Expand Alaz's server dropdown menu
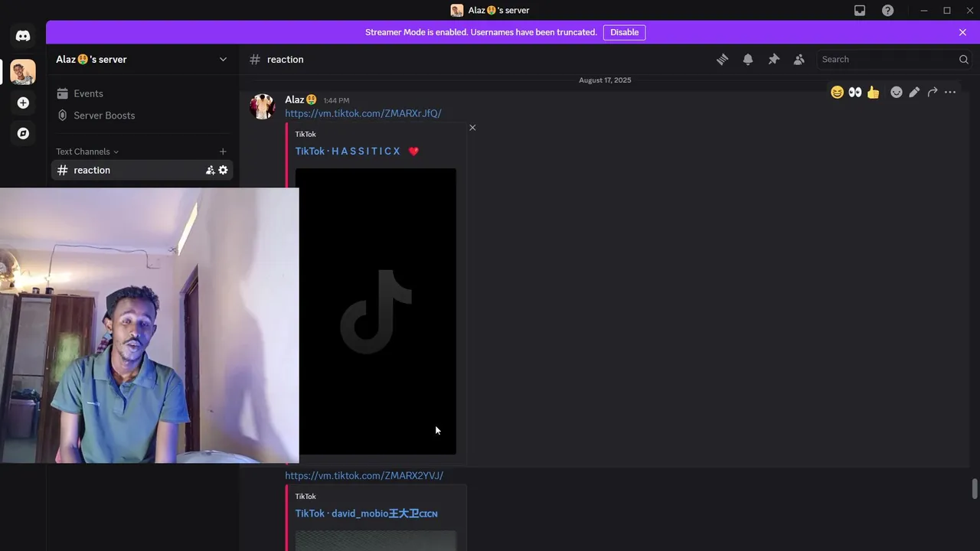The image size is (980, 551). (223, 59)
